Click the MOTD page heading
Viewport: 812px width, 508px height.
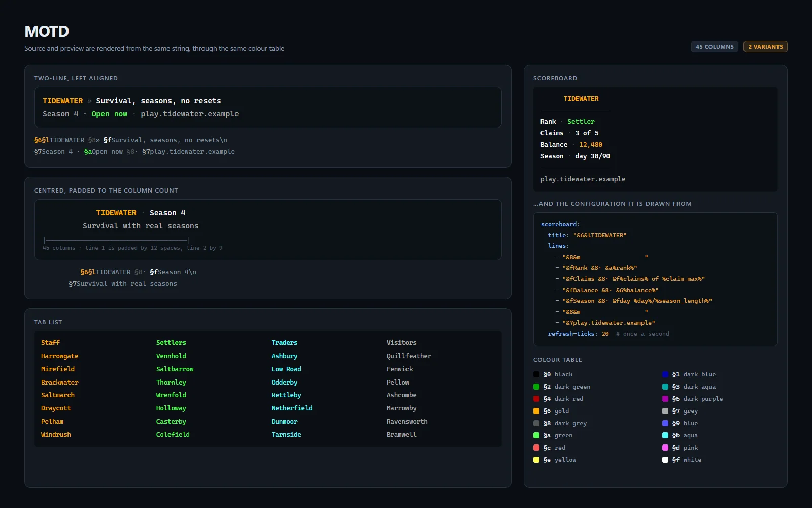[47, 31]
